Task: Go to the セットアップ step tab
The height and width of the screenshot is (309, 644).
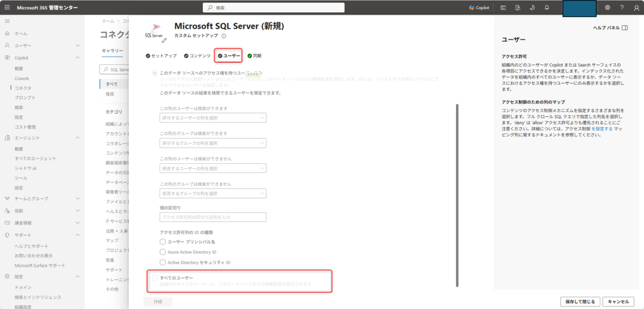Action: (x=161, y=56)
